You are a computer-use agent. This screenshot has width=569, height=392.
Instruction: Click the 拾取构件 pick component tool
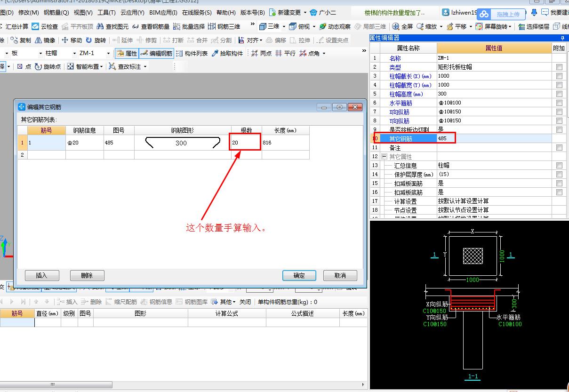pos(228,54)
